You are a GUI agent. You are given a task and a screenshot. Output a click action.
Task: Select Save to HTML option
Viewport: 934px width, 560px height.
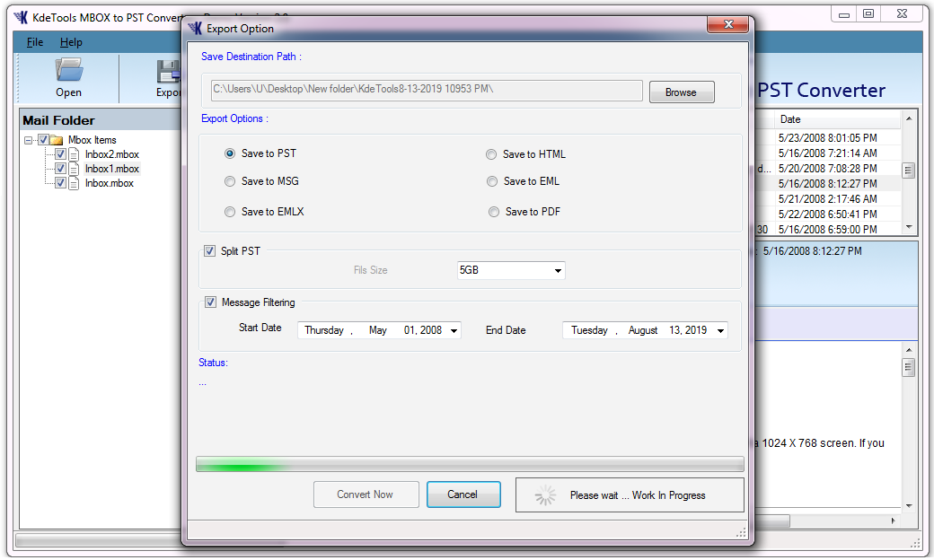tap(491, 154)
